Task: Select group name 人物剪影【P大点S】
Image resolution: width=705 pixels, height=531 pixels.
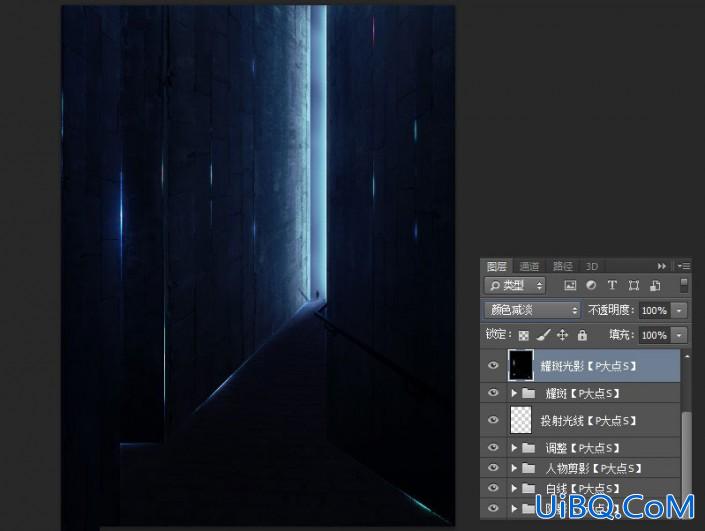Action: tap(593, 469)
